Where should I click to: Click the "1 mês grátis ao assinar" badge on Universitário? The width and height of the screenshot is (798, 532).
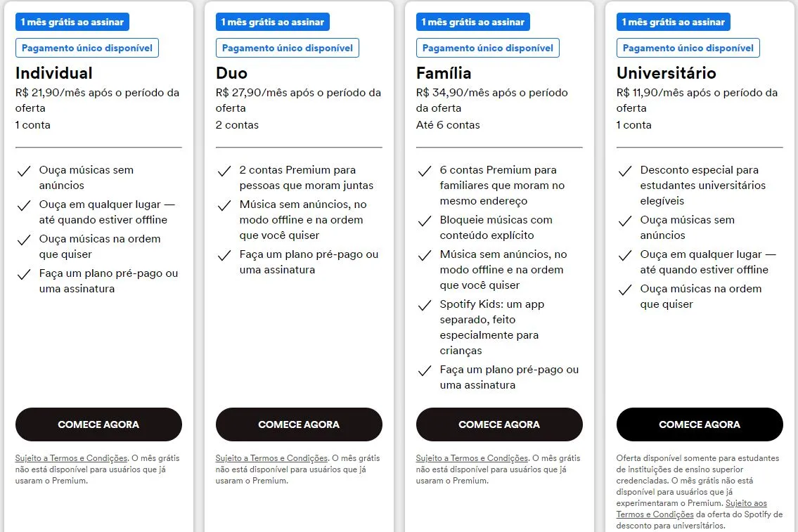click(x=673, y=22)
